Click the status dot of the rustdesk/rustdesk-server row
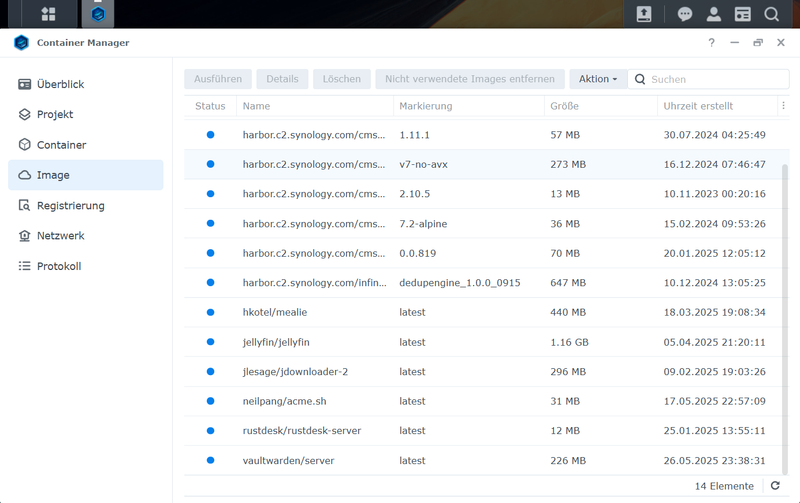The width and height of the screenshot is (800, 503). [210, 431]
